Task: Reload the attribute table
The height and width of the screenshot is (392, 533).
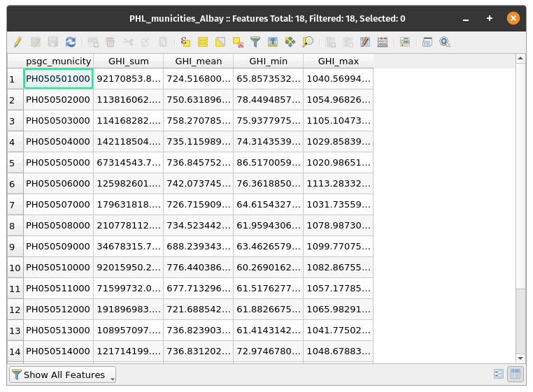Action: click(x=71, y=43)
